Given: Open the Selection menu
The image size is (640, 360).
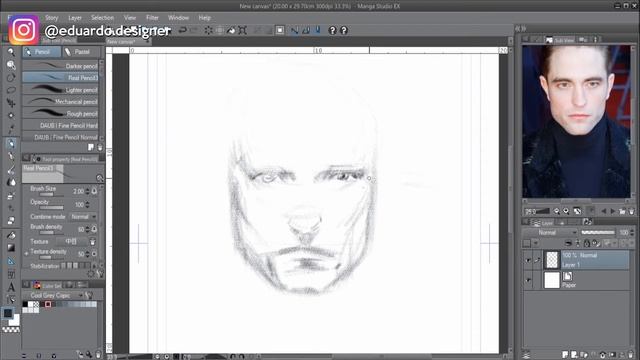Looking at the screenshot, I should pyautogui.click(x=102, y=18).
